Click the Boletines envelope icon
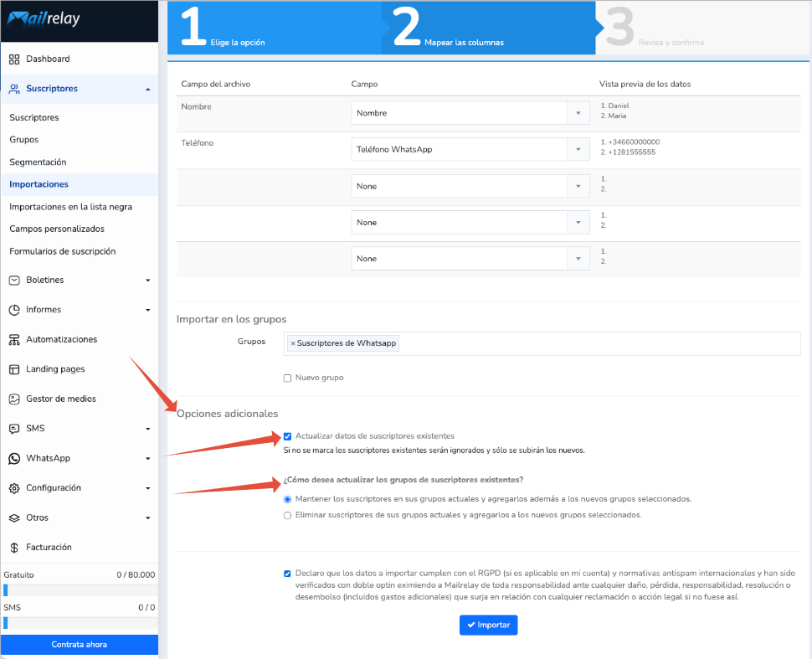The image size is (812, 659). click(x=14, y=281)
